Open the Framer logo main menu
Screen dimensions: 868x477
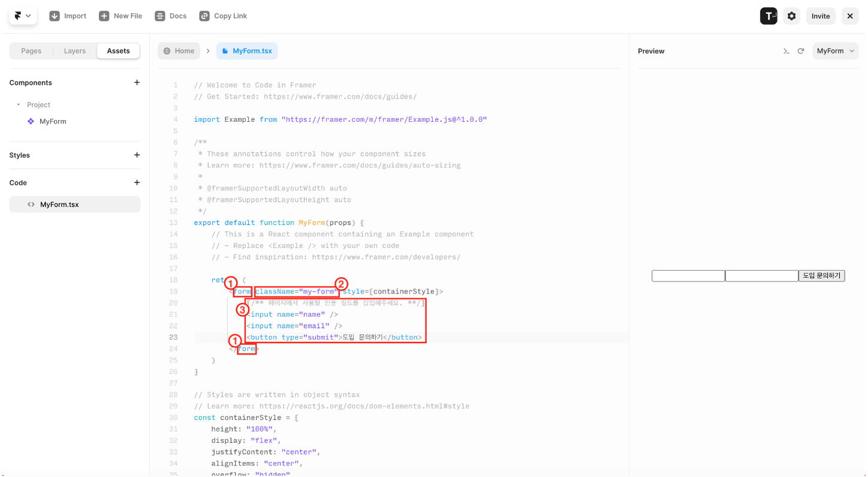point(22,16)
